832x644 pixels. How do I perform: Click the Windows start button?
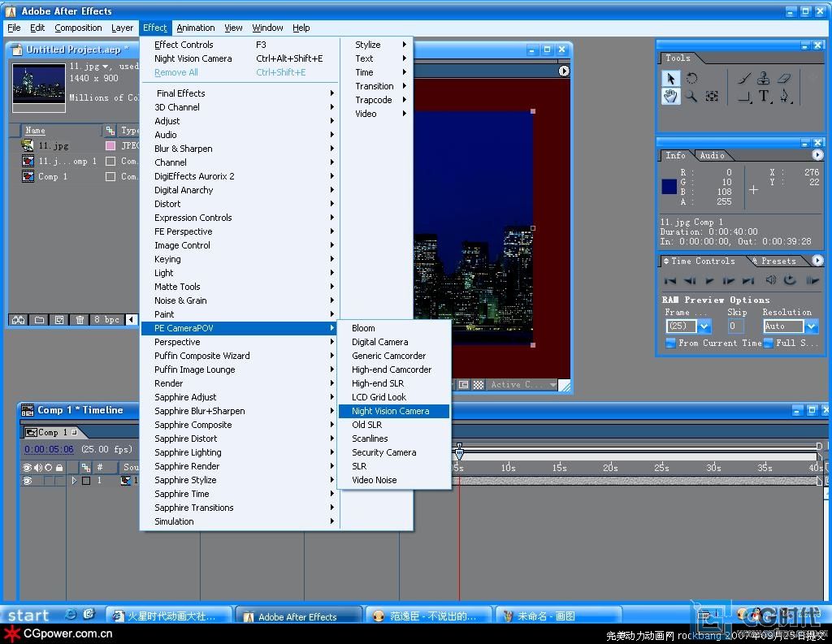click(x=28, y=616)
